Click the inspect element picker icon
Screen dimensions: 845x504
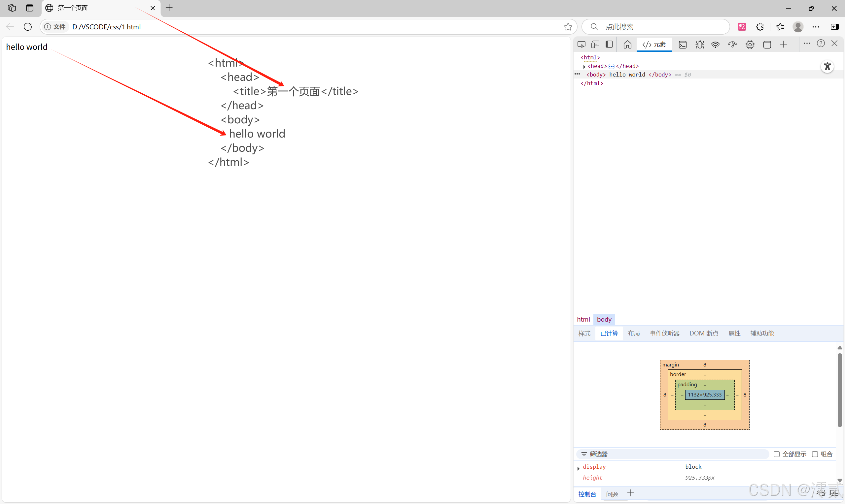(x=581, y=45)
